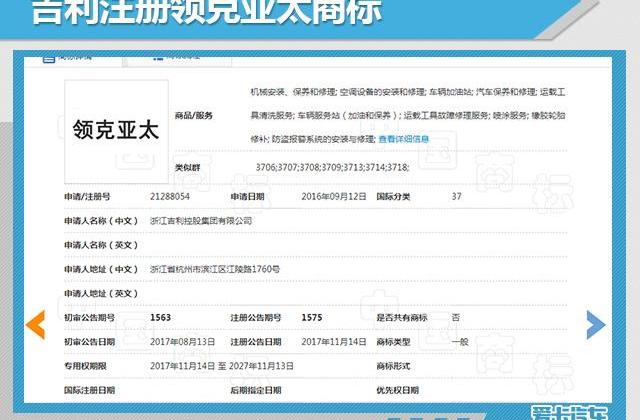Select preliminary announcement date 2017年08月13日

(182, 342)
